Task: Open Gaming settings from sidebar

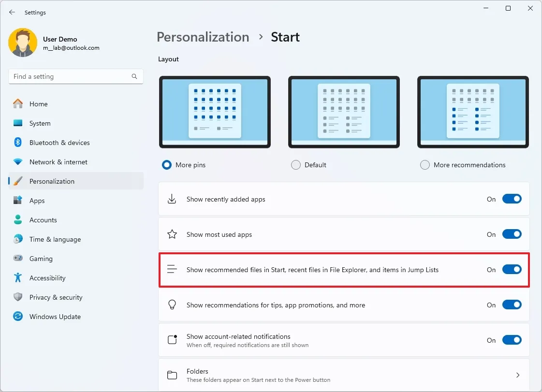Action: (x=42, y=259)
